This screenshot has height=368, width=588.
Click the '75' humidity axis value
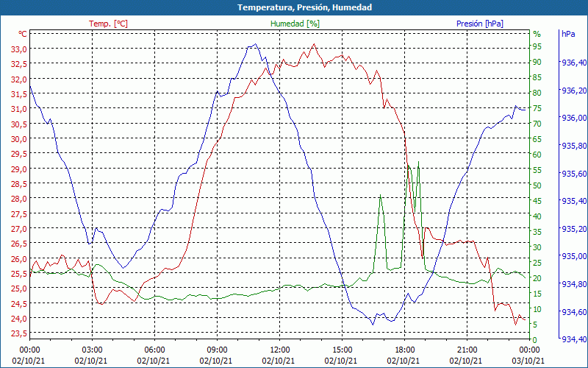[537, 108]
